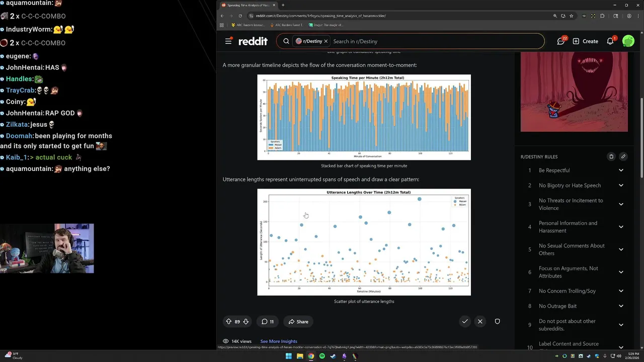Screen dimensions: 644x362
Task: Click Doomah username in chat
Action: pyautogui.click(x=19, y=136)
